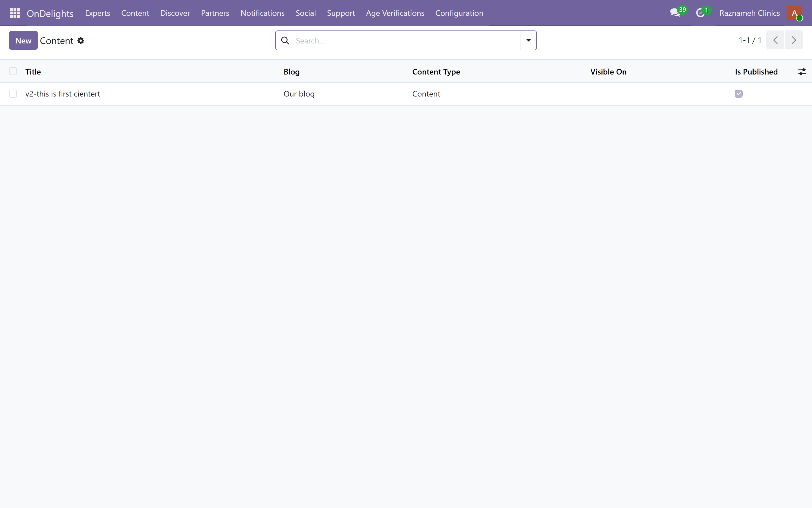Viewport: 812px width, 508px height.
Task: Open the Configuration menu
Action: coord(459,13)
